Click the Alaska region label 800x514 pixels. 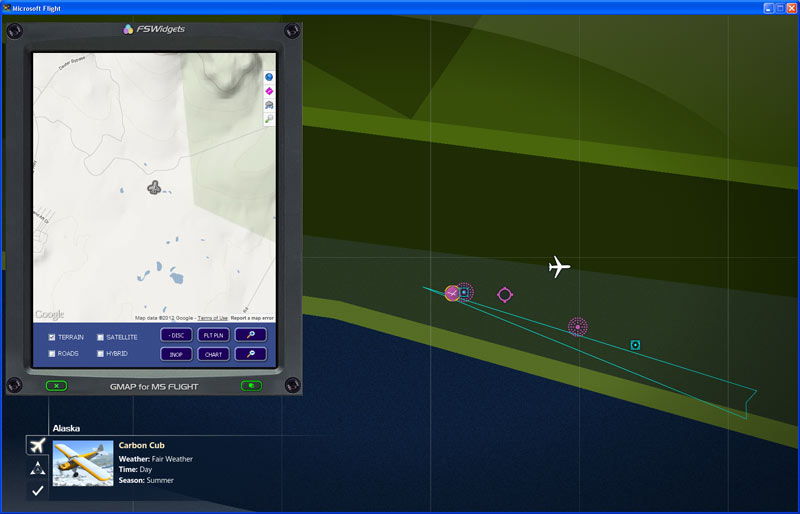[x=66, y=428]
